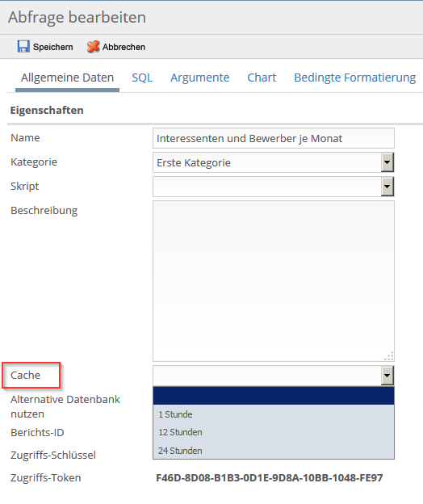Click the blue floppy disk save icon
Image resolution: width=423 pixels, height=504 pixels.
23,47
